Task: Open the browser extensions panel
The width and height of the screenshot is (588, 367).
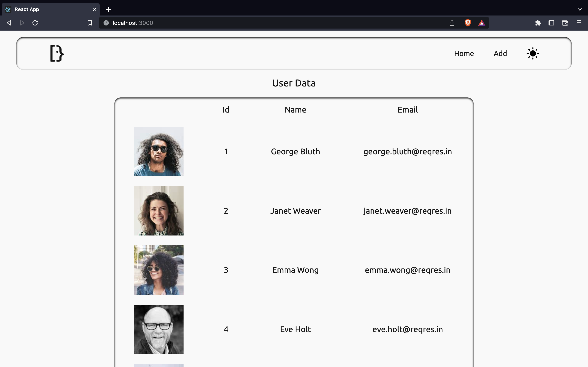Action: pos(538,23)
